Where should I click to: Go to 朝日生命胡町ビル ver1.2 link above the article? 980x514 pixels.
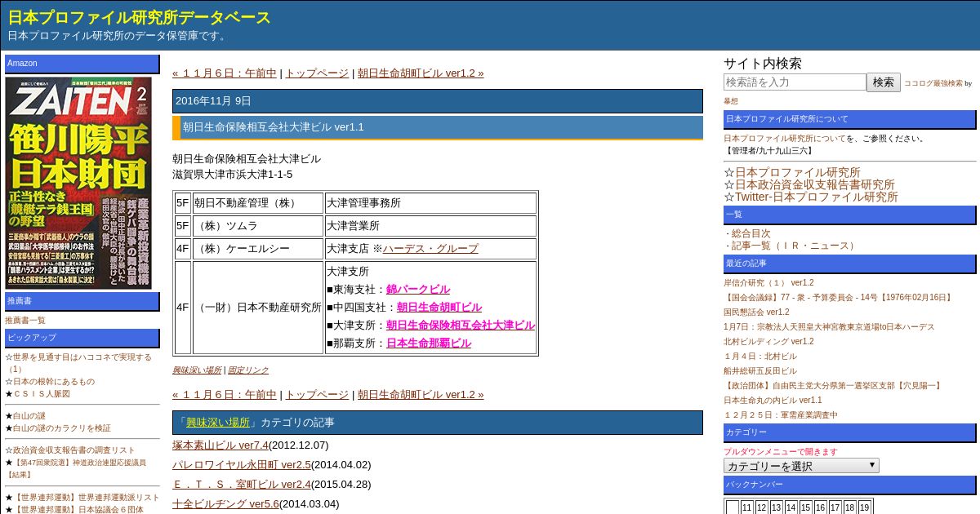(x=421, y=73)
